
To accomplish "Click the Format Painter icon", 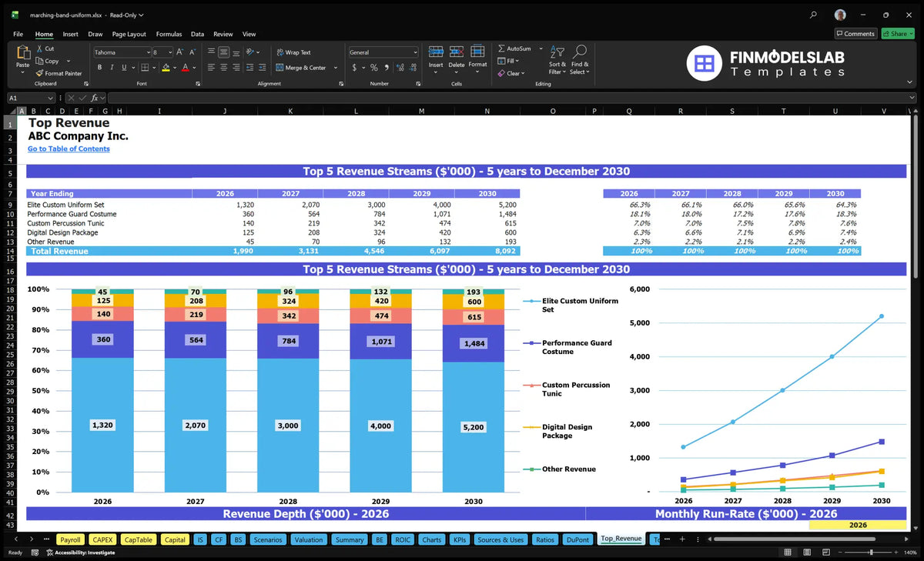I will click(39, 73).
